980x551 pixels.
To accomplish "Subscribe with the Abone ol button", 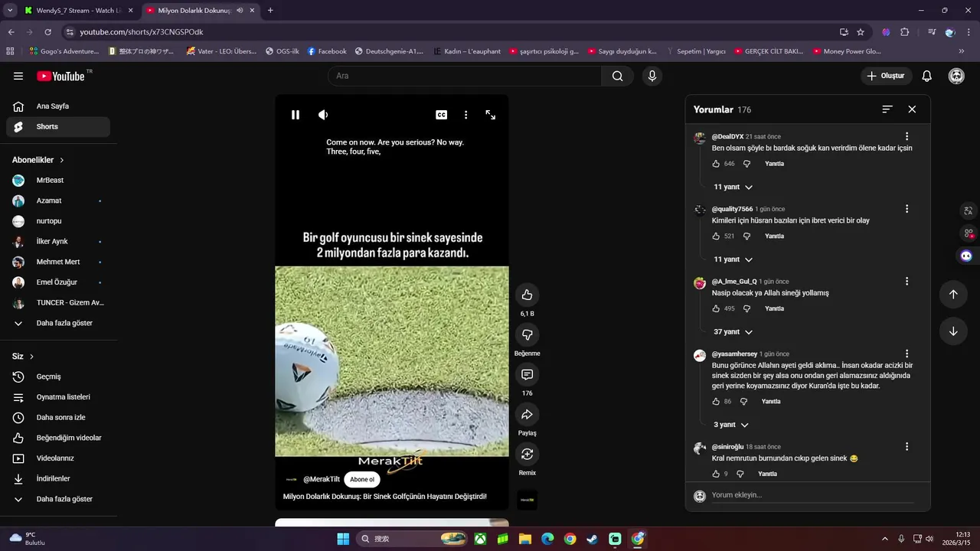I will (x=362, y=480).
